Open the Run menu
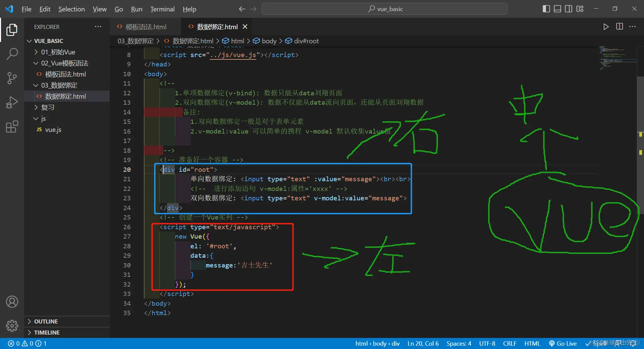This screenshot has width=644, height=349. click(x=137, y=9)
